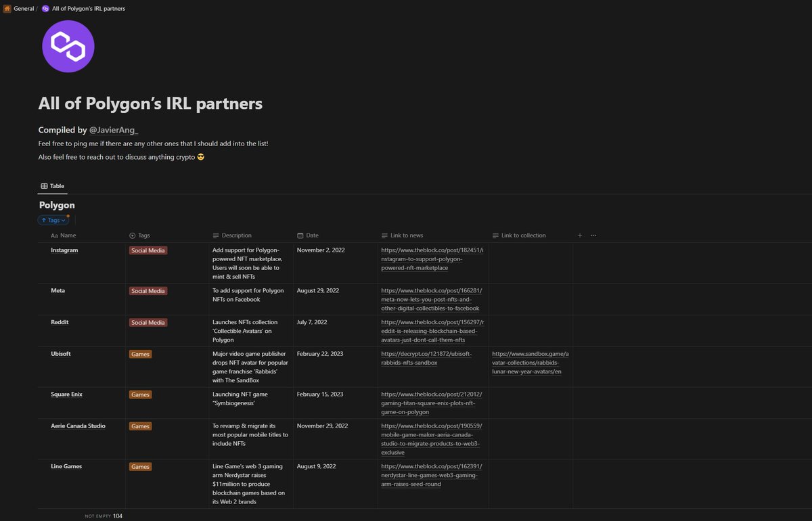Open the Meta row
Screen dimensions: 812x521
(x=58, y=290)
